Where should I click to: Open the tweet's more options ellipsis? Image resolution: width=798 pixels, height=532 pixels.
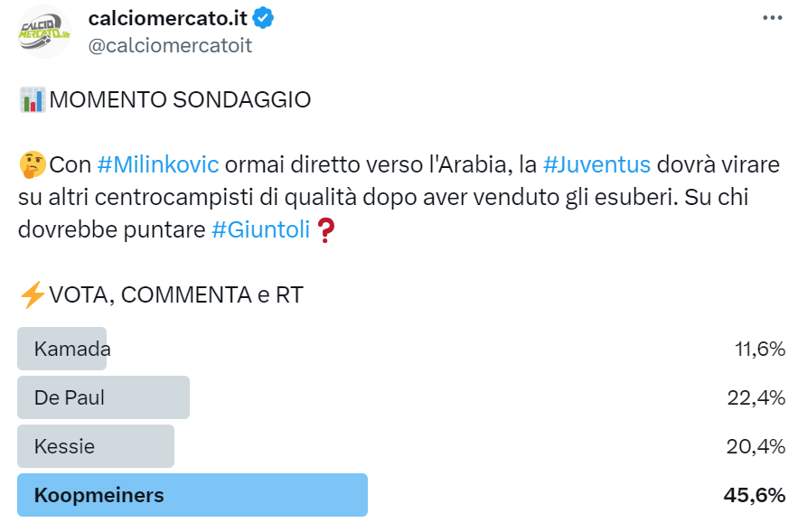pyautogui.click(x=771, y=17)
